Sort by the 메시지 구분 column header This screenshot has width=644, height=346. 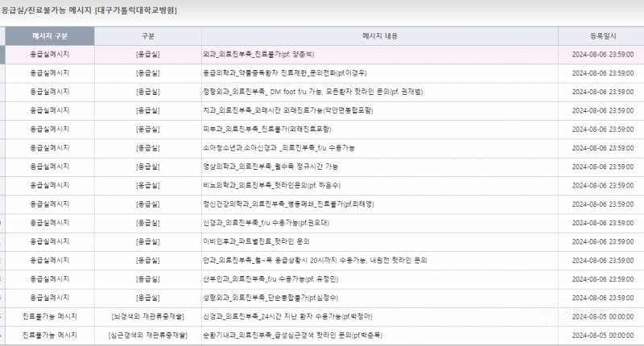(50, 36)
